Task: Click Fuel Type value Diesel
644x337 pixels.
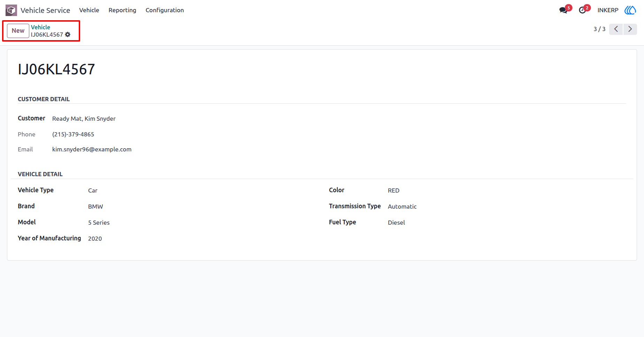Action: (x=396, y=223)
